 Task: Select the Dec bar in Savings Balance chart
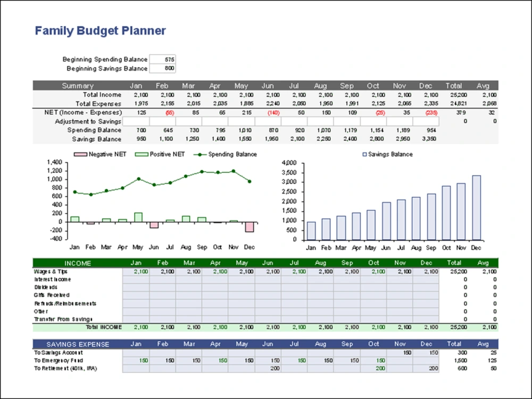click(x=476, y=207)
